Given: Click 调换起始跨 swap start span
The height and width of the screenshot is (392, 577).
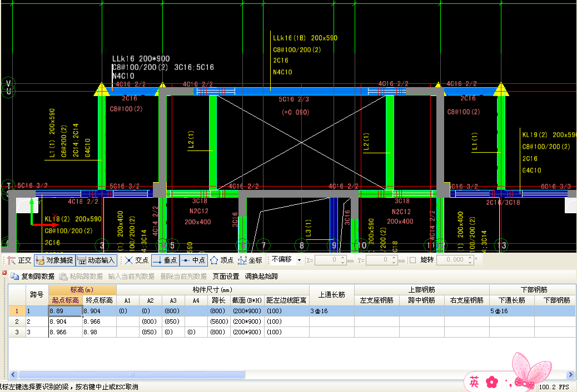Looking at the screenshot, I should point(262,276).
